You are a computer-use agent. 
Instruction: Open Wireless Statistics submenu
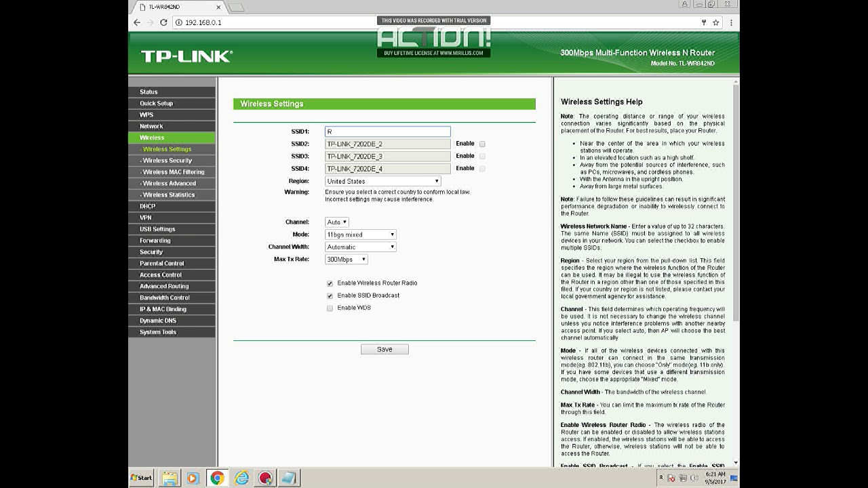coord(172,195)
